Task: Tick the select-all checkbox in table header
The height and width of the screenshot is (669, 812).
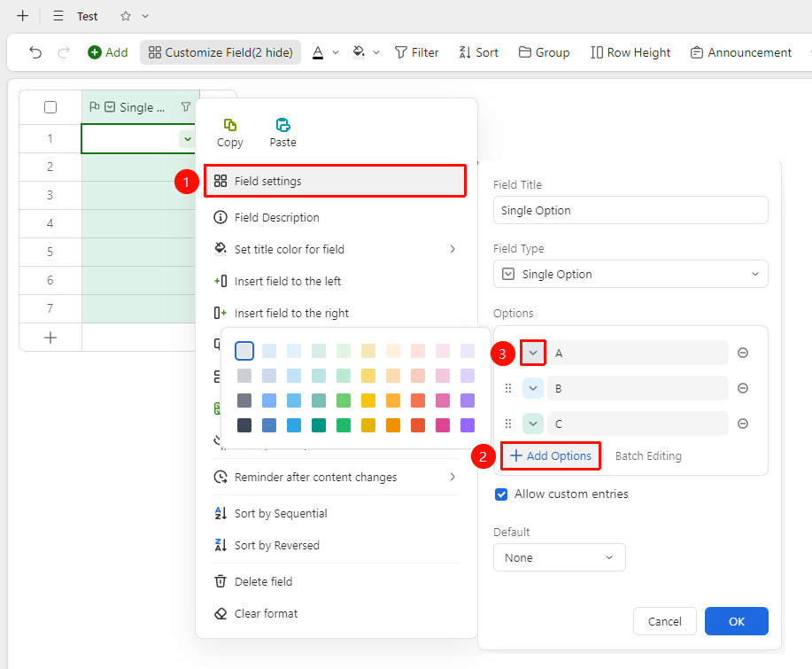Action: point(50,107)
